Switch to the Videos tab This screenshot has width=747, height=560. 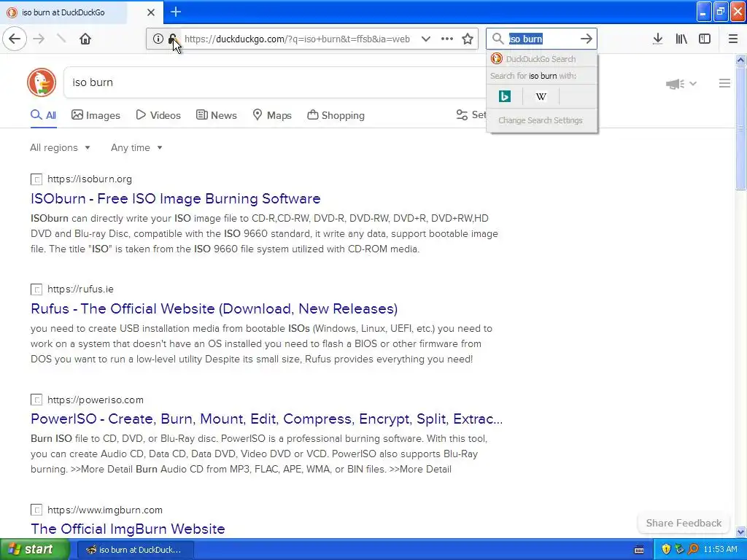[x=158, y=115]
